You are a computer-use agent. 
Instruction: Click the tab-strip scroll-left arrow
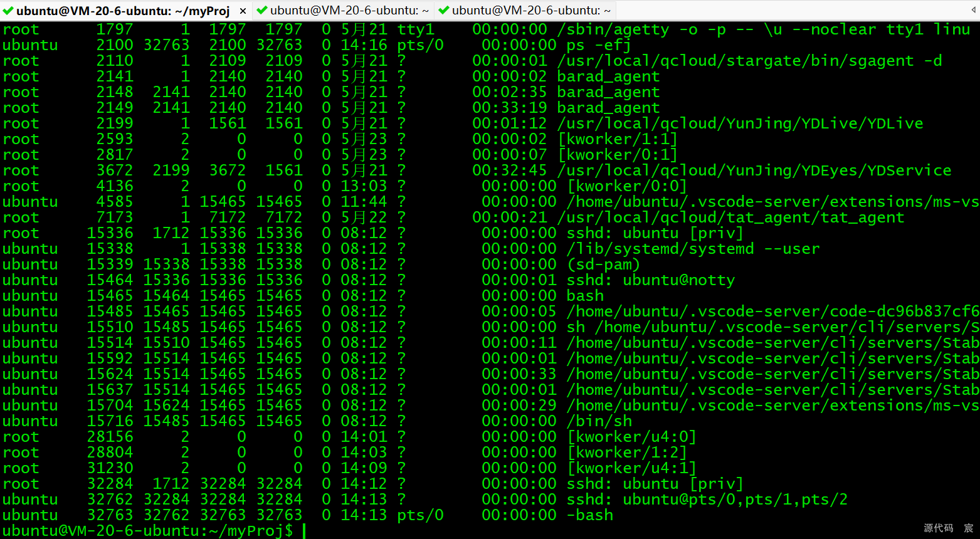(973, 10)
